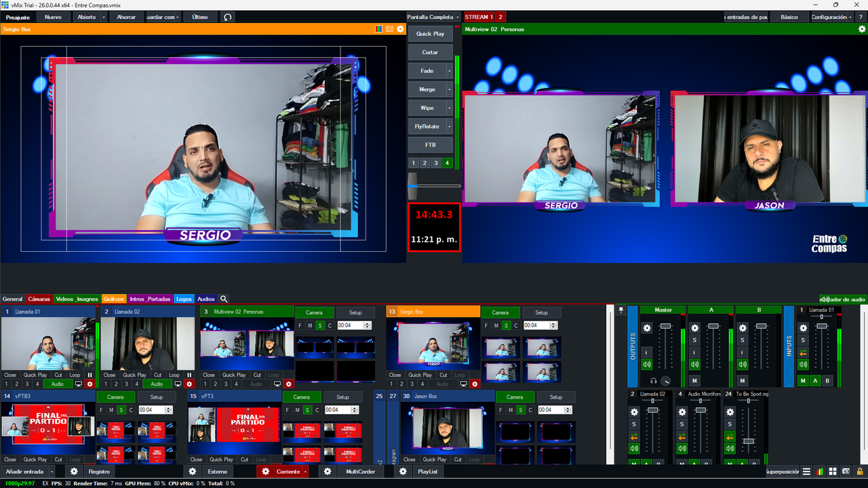The width and height of the screenshot is (868, 488).
Task: Adjust To Be Sport volume fader
Action: (x=748, y=441)
